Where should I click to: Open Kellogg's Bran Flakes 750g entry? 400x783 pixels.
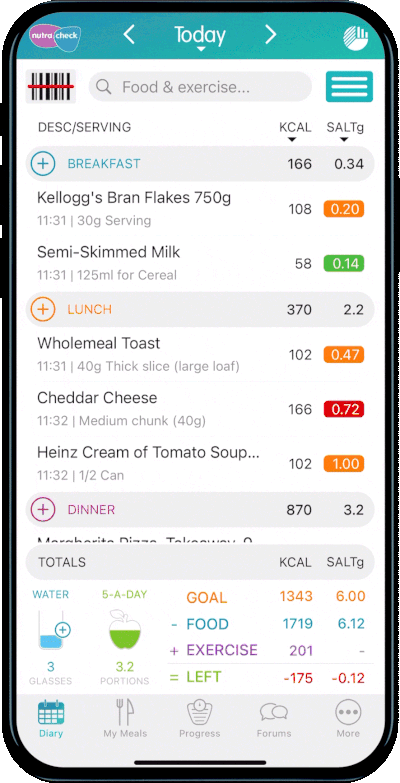click(x=200, y=209)
